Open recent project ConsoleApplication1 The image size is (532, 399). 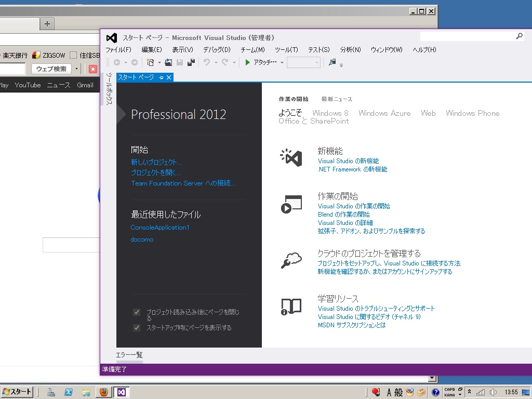tap(160, 228)
